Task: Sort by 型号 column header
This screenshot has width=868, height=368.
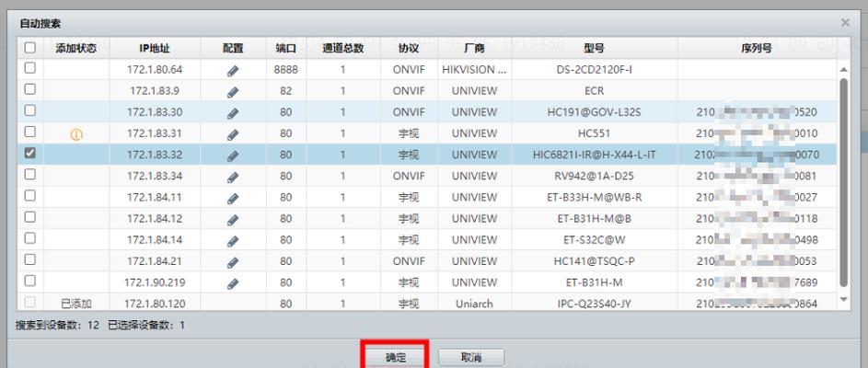Action: 594,48
